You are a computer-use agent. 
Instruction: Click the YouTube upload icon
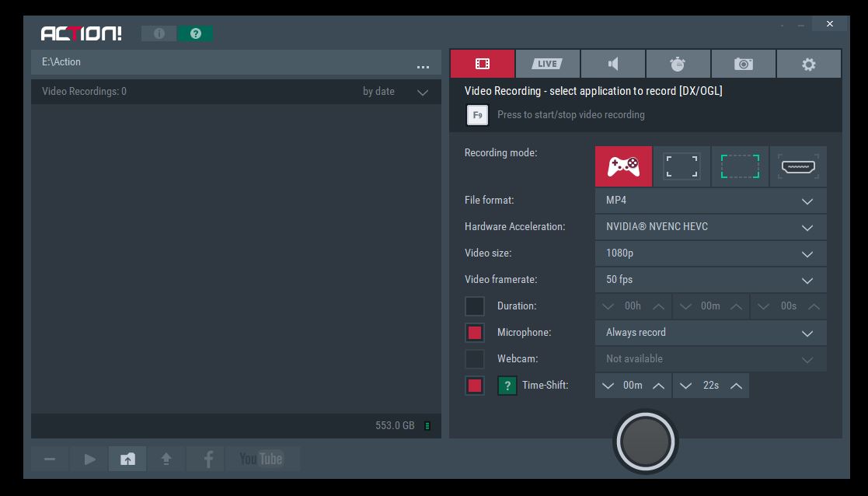261,459
